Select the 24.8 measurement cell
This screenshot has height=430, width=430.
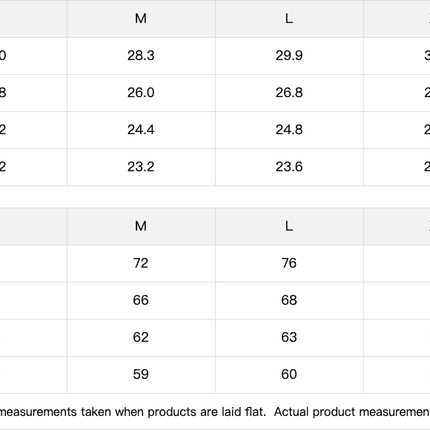(x=289, y=130)
